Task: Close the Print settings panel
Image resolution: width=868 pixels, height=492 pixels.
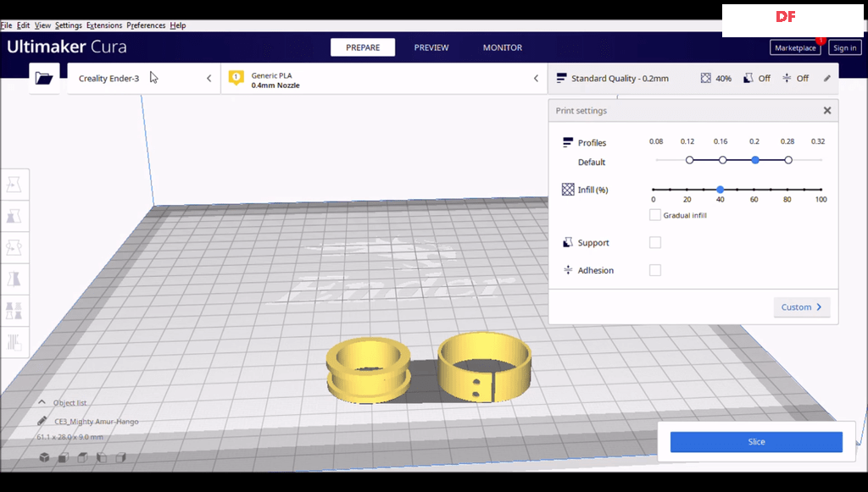Action: pos(827,111)
